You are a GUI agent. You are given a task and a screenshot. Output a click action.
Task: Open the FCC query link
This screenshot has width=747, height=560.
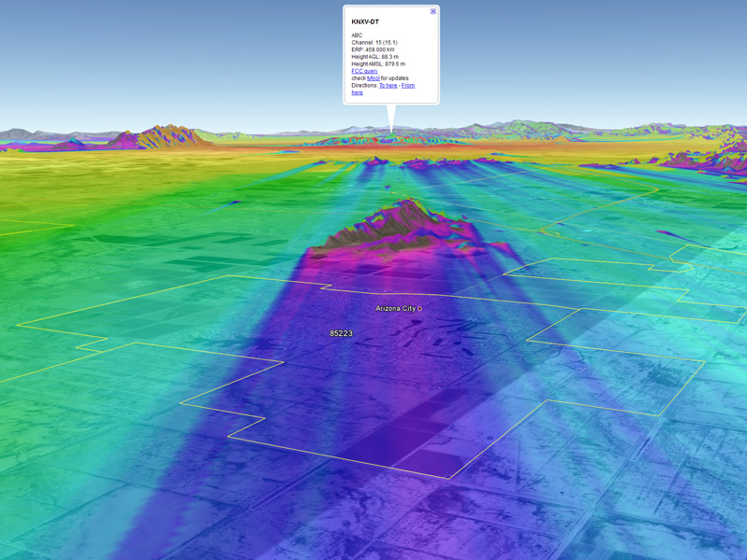[x=366, y=71]
